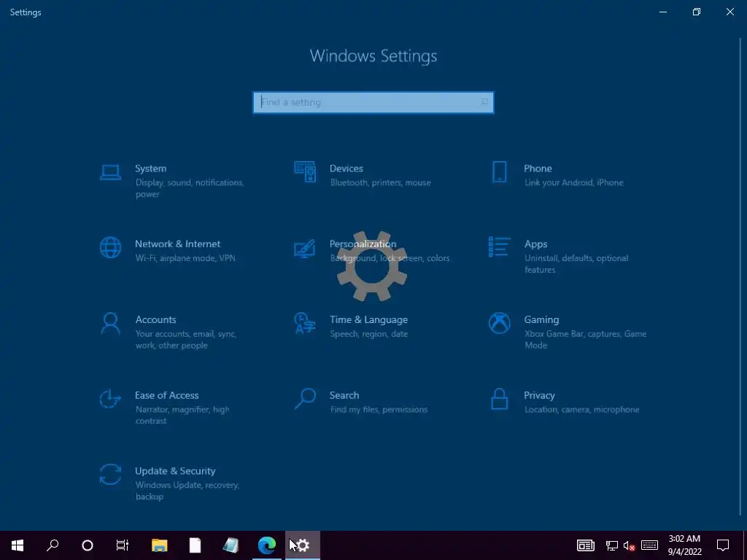Open the touch keyboard tray icon

pyautogui.click(x=649, y=545)
